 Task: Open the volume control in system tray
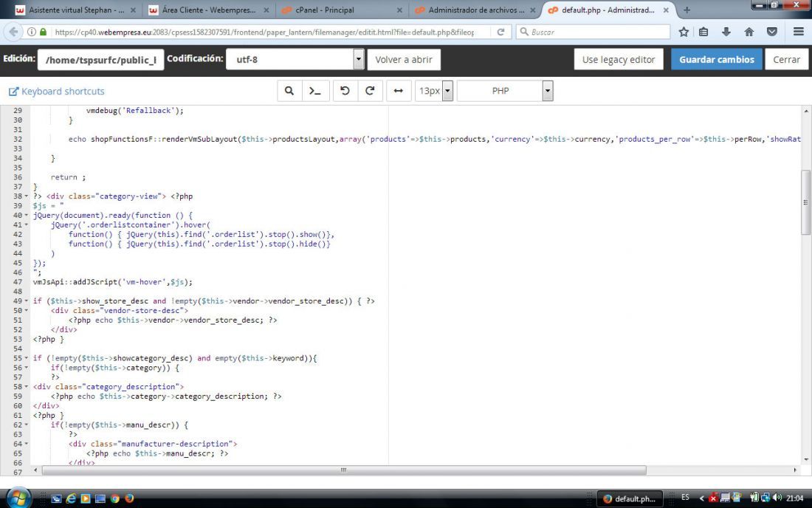(x=777, y=498)
